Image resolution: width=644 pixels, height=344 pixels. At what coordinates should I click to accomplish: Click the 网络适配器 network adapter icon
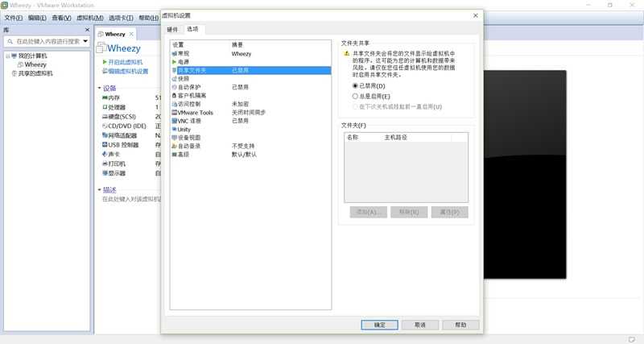point(105,135)
